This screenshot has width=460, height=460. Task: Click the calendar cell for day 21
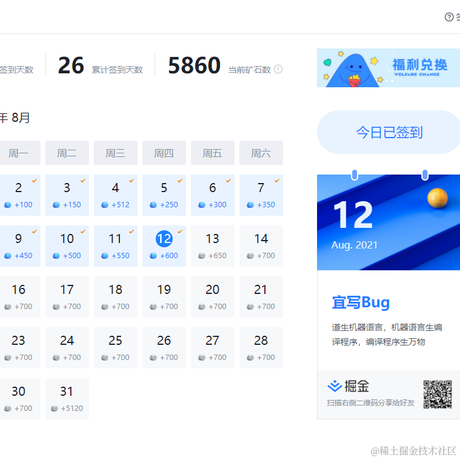(261, 297)
